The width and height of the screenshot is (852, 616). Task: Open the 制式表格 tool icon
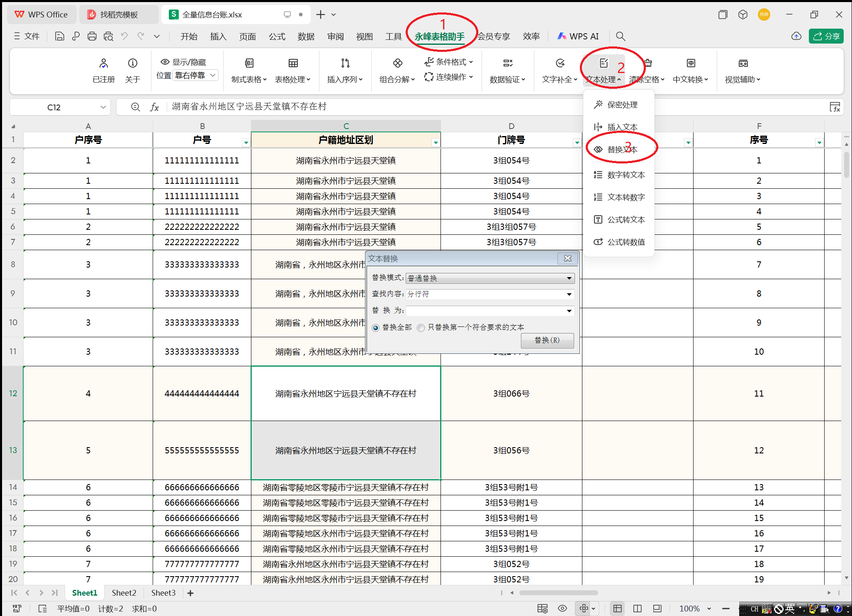coord(249,63)
